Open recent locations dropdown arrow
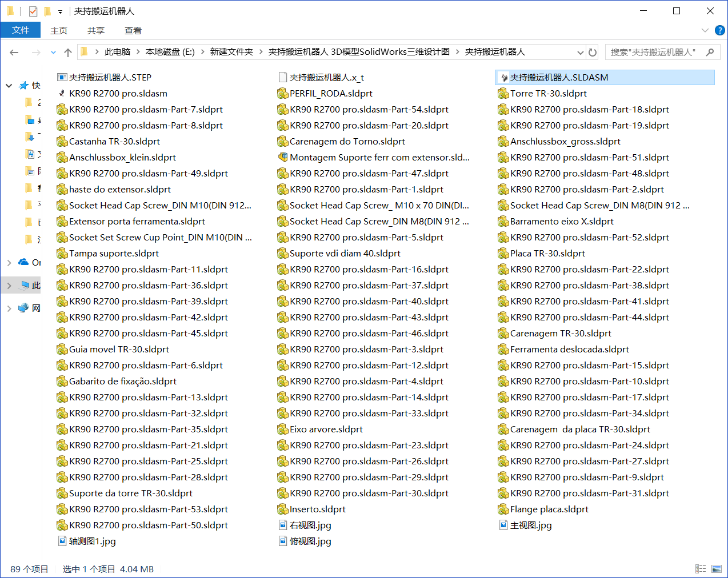Screen dimensions: 728x578 [53, 53]
